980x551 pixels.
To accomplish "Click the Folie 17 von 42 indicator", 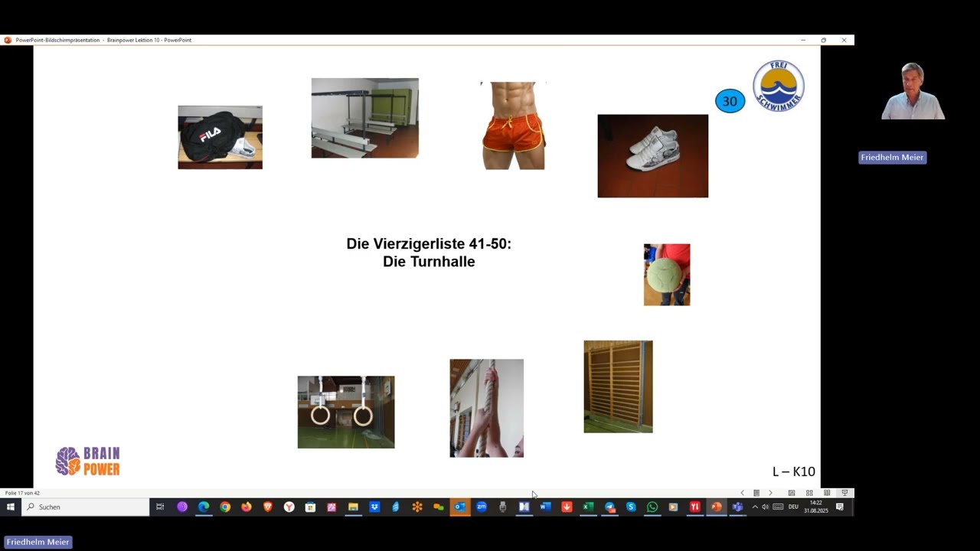I will [22, 493].
